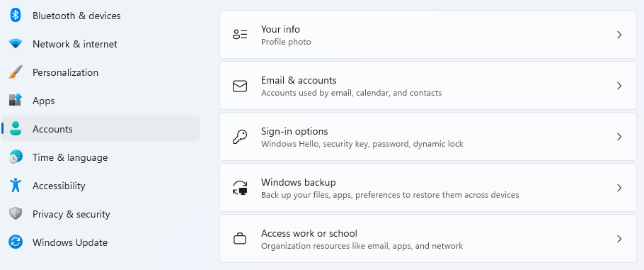Open Email & accounts chevron arrow
The width and height of the screenshot is (644, 270).
click(619, 86)
